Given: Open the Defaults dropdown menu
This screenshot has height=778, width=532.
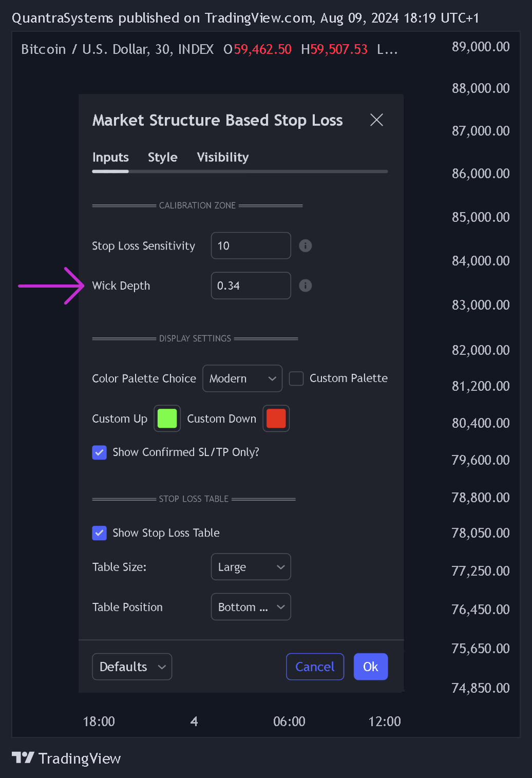Looking at the screenshot, I should (x=132, y=667).
